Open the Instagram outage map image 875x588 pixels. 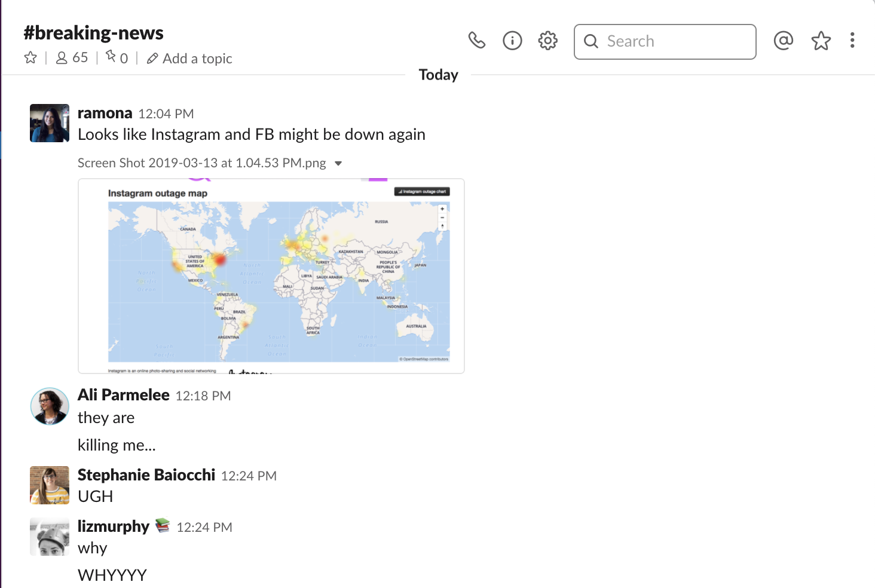[x=271, y=276]
